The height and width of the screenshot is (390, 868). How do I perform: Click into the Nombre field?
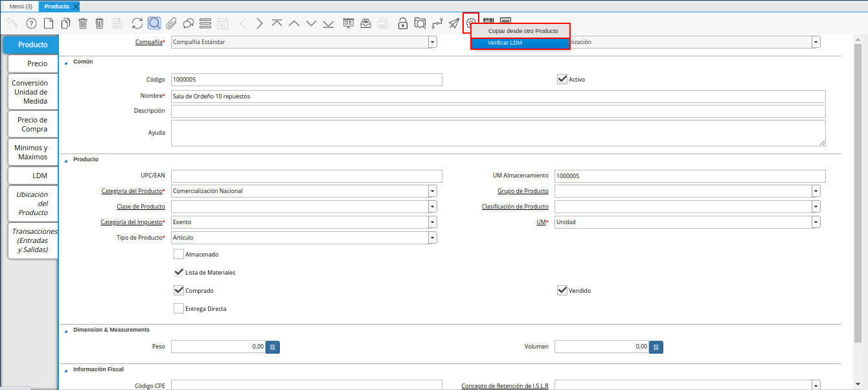498,96
